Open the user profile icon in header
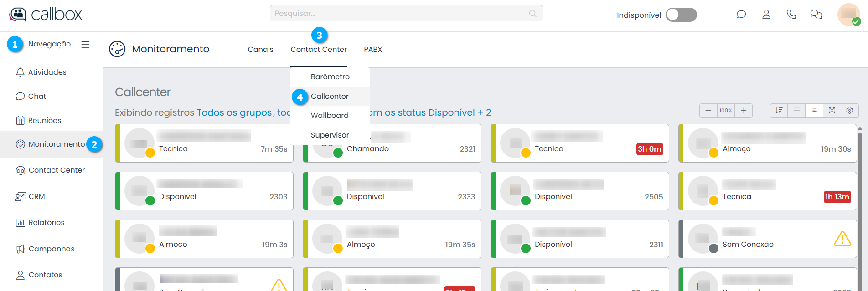The width and height of the screenshot is (868, 291). tap(766, 15)
